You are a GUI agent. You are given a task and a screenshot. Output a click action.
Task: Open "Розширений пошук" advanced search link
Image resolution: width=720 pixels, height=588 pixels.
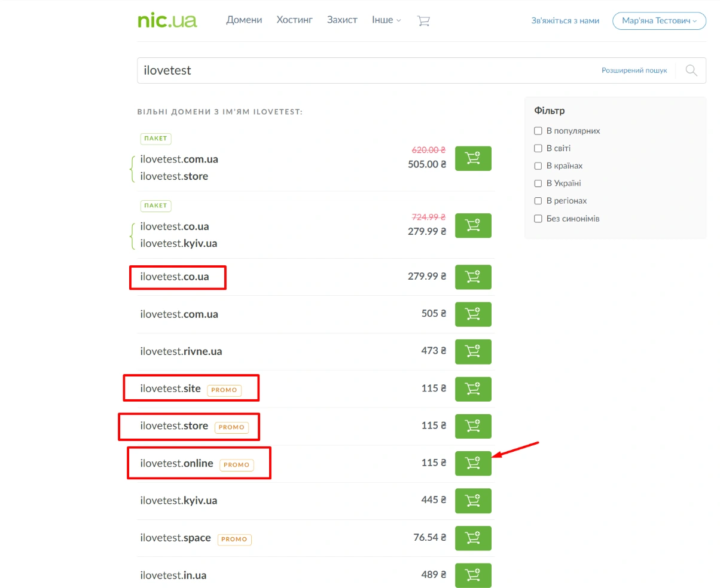pyautogui.click(x=634, y=71)
